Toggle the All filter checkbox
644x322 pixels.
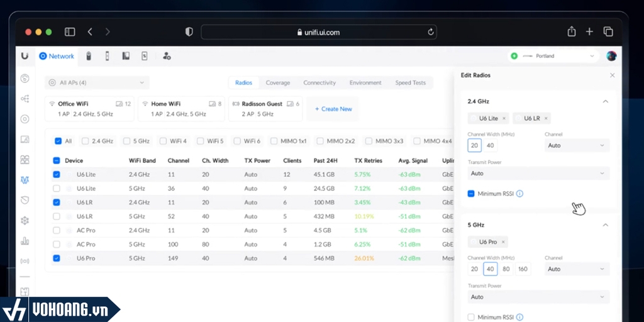[x=58, y=141]
